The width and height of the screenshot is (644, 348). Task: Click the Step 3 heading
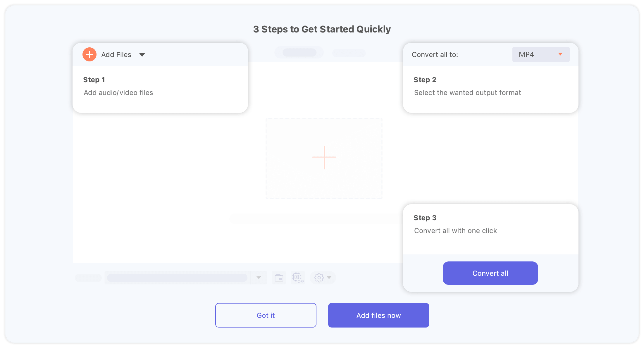425,218
